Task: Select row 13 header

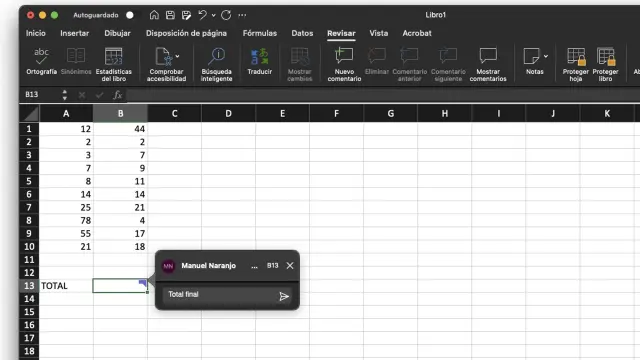Action: pos(29,286)
